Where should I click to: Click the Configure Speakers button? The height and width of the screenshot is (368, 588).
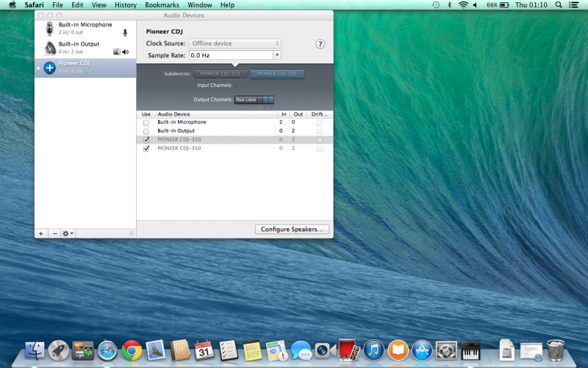click(292, 230)
